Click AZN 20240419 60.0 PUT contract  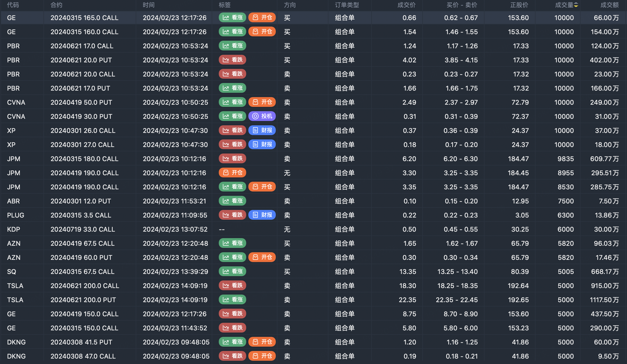click(x=81, y=257)
